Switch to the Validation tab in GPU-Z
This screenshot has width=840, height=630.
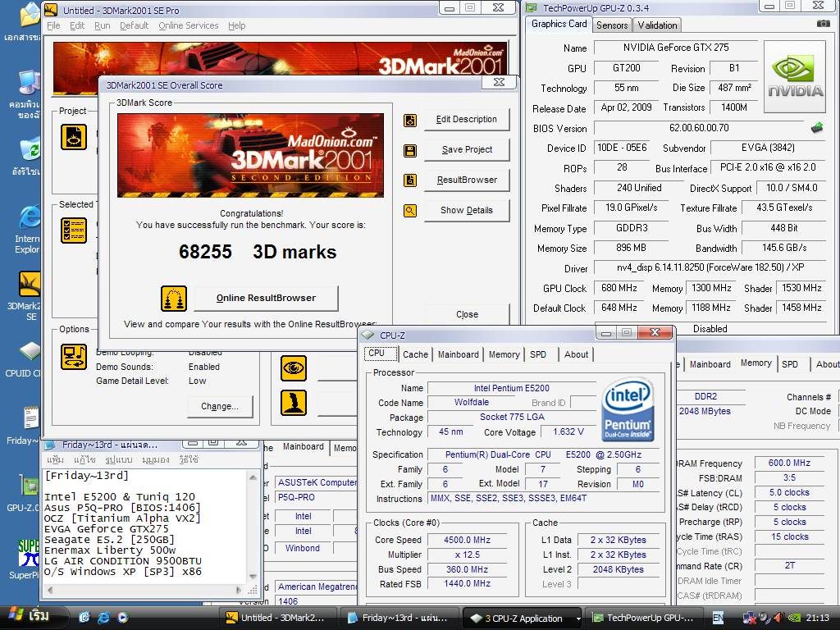coord(657,25)
